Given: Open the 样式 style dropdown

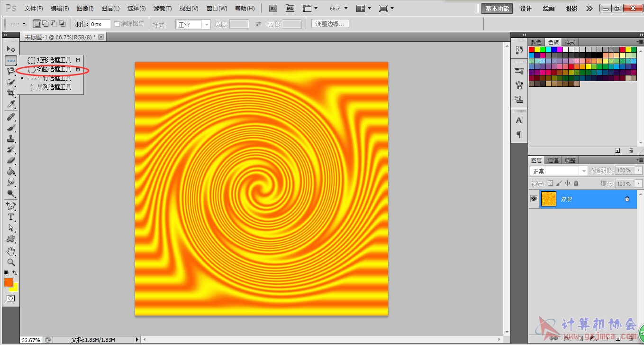Looking at the screenshot, I should click(193, 24).
